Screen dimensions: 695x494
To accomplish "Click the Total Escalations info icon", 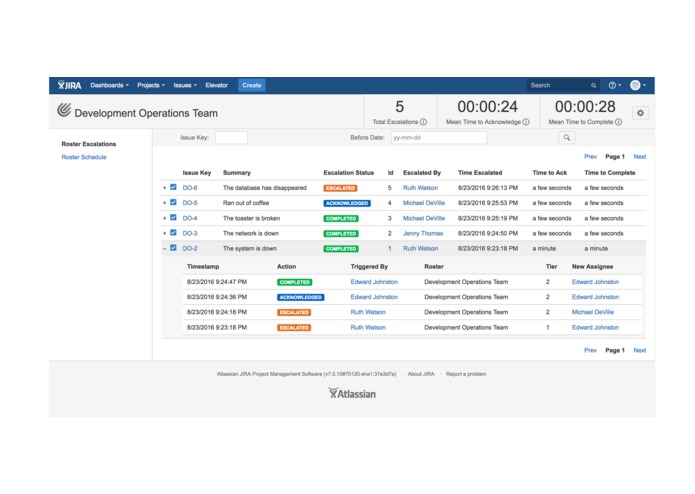I will [x=423, y=122].
